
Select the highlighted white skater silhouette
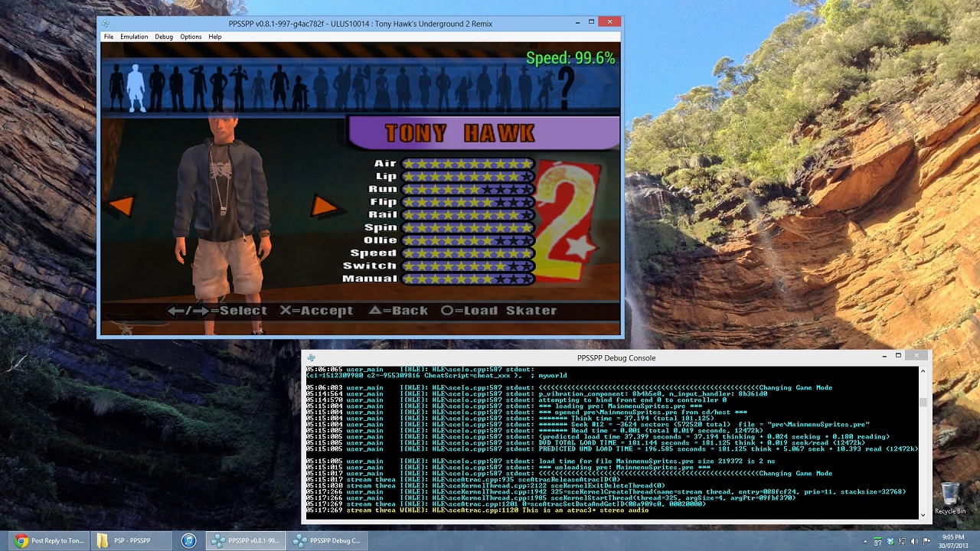(x=136, y=86)
